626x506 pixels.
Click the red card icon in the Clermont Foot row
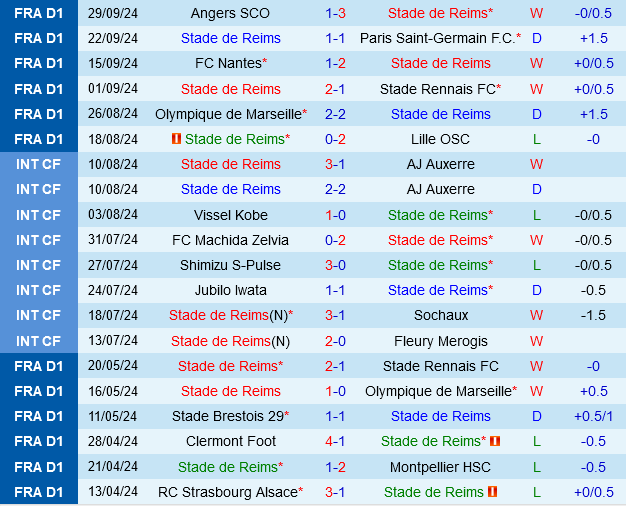click(495, 441)
